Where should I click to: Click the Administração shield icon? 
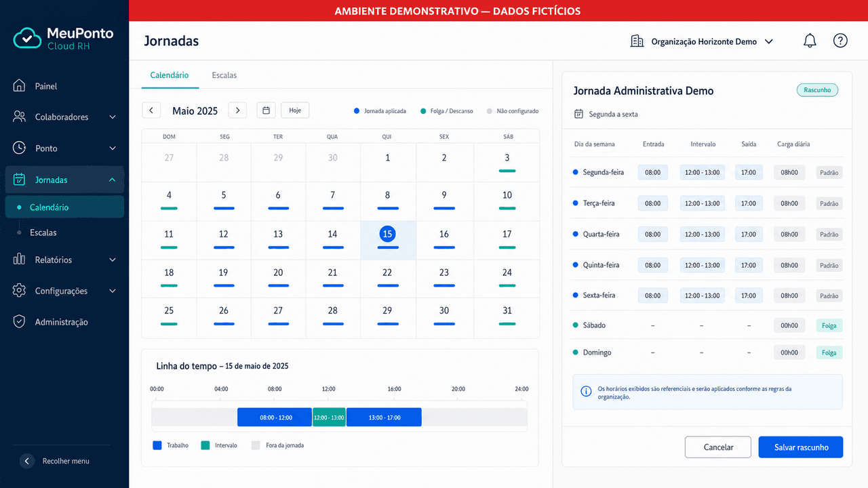[20, 322]
